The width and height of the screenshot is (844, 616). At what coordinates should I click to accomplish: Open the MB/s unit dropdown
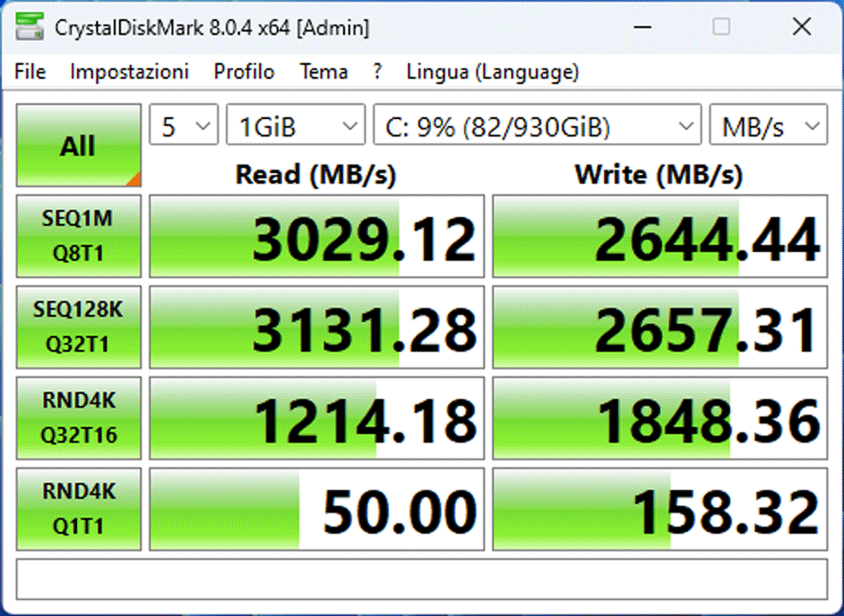pos(768,125)
